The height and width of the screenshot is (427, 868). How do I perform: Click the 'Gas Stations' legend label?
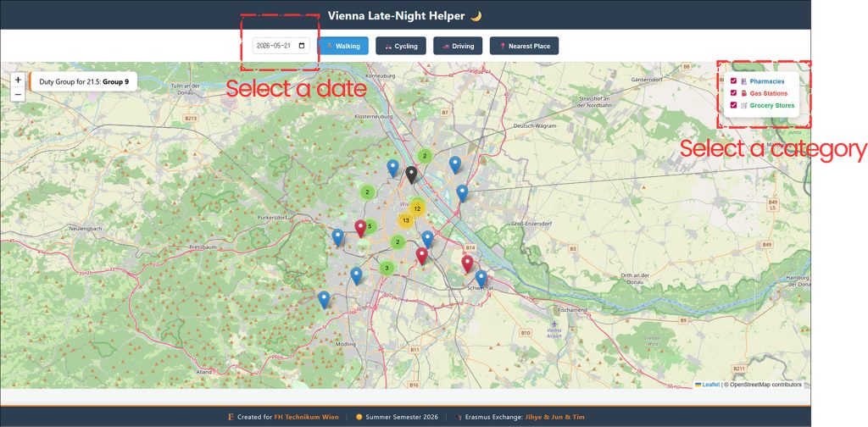pos(768,93)
